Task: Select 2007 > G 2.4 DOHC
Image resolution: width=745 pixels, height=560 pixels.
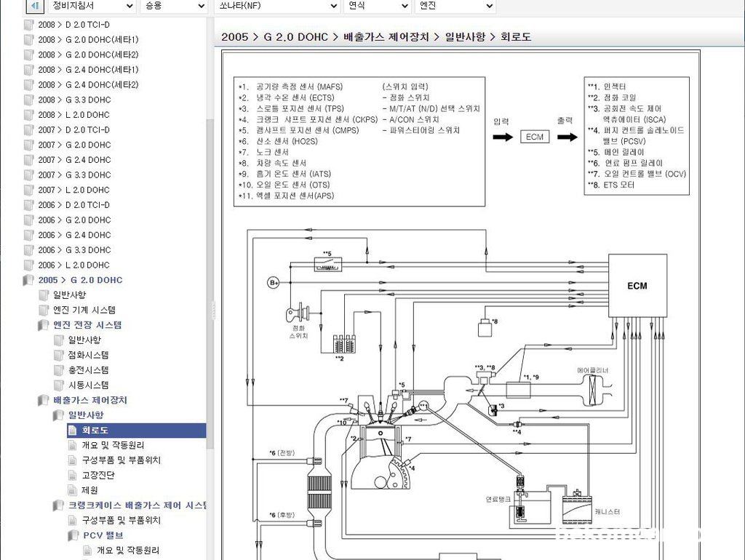Action: coord(75,160)
